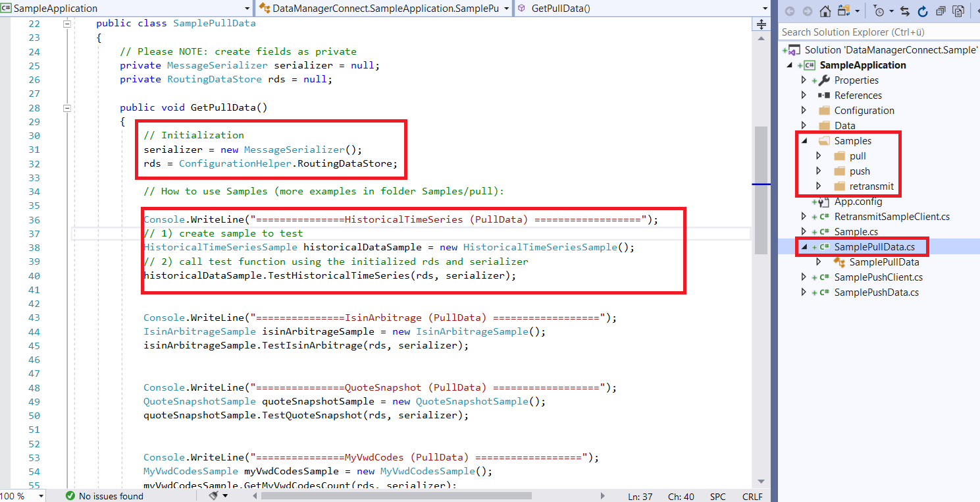Click the Collapse All icon
Image resolution: width=980 pixels, height=502 pixels.
pos(941,11)
